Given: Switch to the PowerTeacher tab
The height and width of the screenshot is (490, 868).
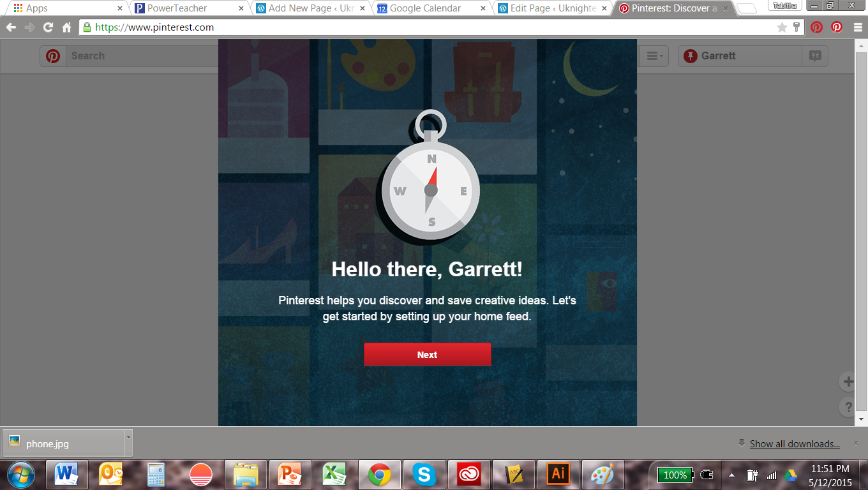Looking at the screenshot, I should pos(185,8).
